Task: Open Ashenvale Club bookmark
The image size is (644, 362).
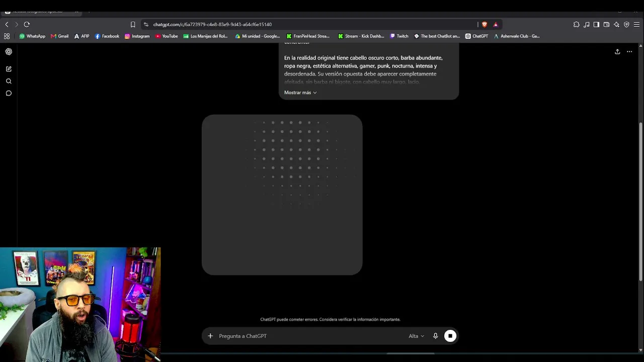Action: click(516, 36)
